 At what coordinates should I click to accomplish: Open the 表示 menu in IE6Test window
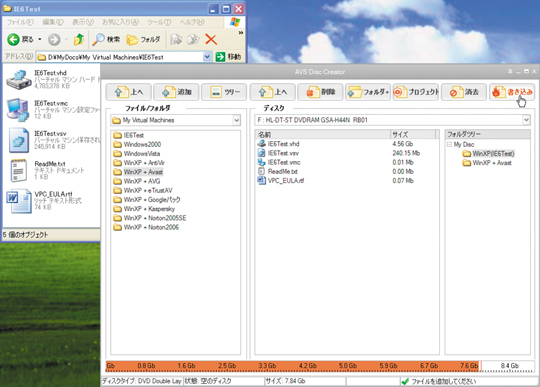pyautogui.click(x=83, y=22)
